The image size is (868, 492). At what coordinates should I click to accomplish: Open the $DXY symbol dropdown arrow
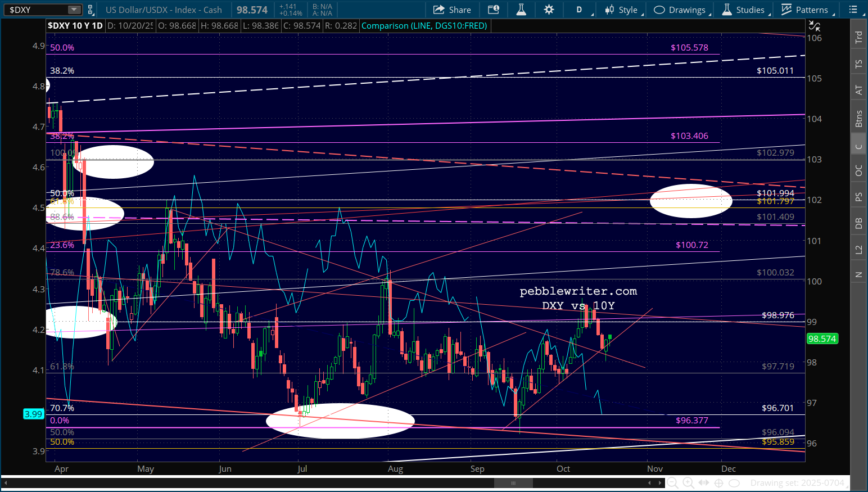tap(74, 10)
